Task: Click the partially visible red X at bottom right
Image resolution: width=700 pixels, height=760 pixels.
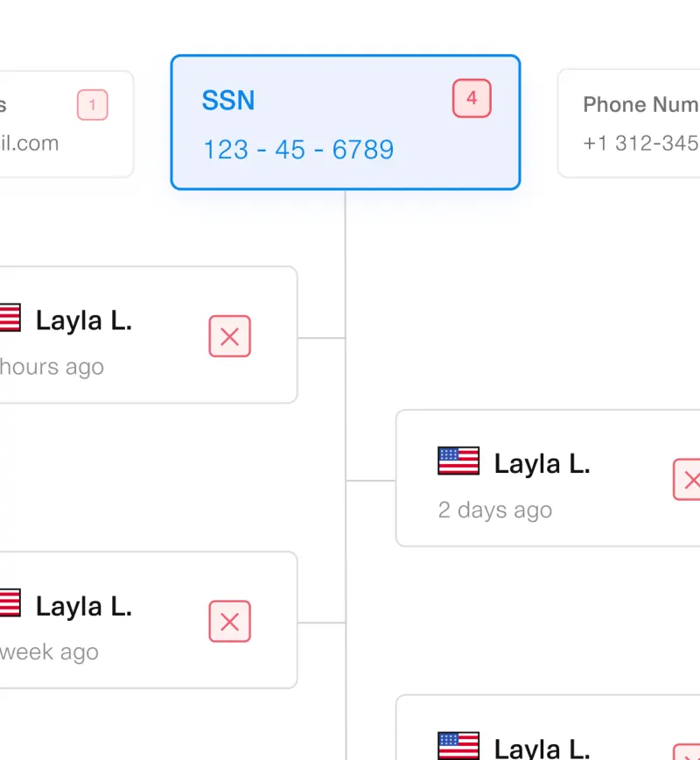Action: [687, 752]
